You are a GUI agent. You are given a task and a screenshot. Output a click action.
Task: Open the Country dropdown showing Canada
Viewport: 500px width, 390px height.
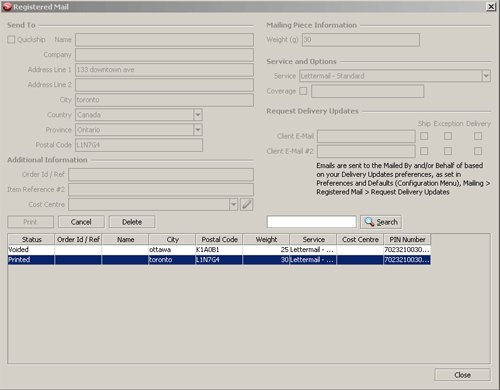[x=198, y=115]
